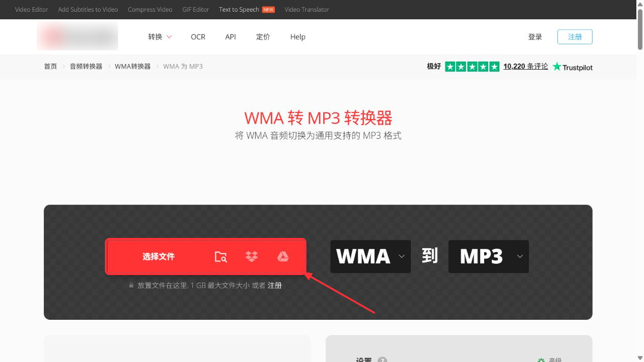
Task: Open the local folder browse icon
Action: tap(220, 257)
